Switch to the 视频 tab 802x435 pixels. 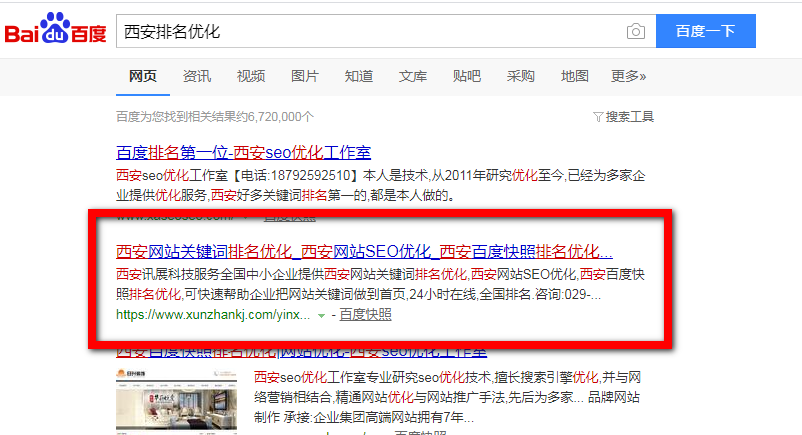pos(251,76)
